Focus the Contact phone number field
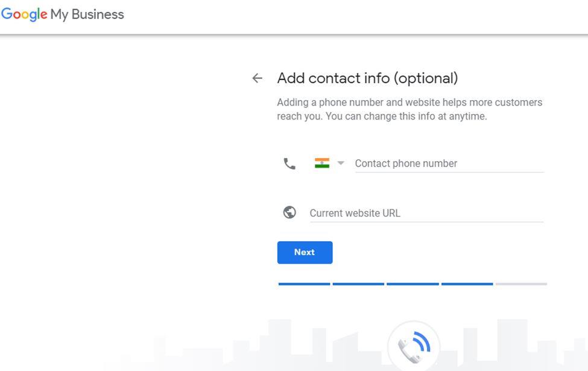Viewport: 588px width, 371px height. [x=449, y=163]
